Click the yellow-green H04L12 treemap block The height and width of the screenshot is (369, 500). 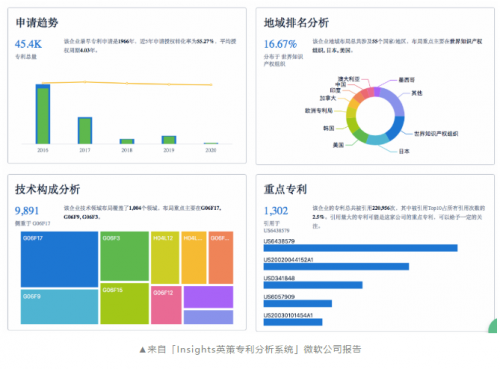[x=165, y=257]
